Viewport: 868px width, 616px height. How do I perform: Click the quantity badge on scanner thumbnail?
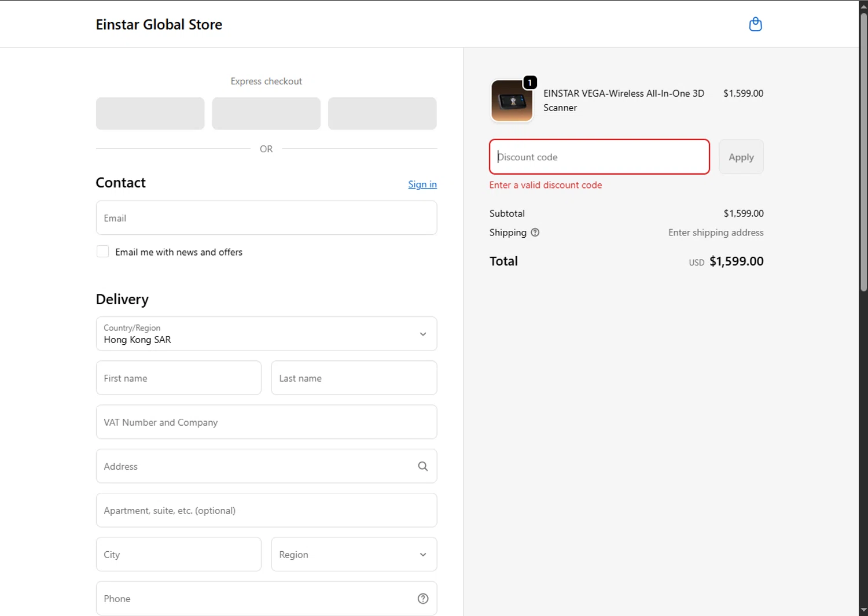point(529,83)
